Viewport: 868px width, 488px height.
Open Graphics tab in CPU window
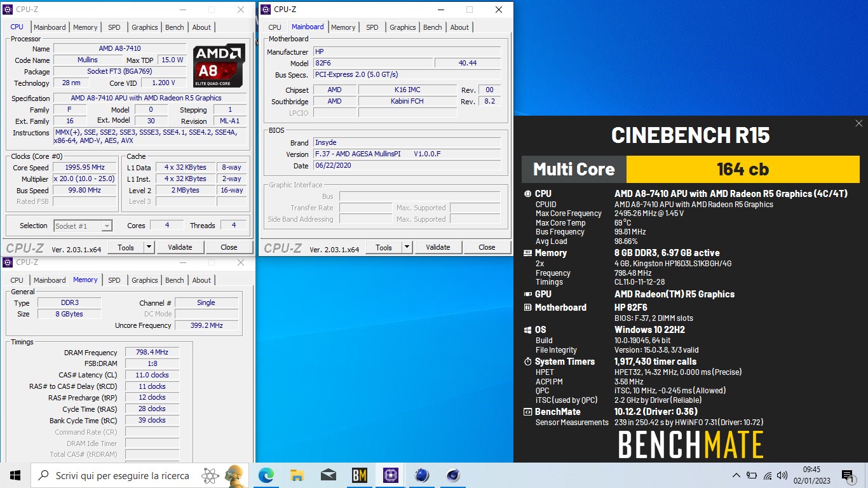coord(145,27)
